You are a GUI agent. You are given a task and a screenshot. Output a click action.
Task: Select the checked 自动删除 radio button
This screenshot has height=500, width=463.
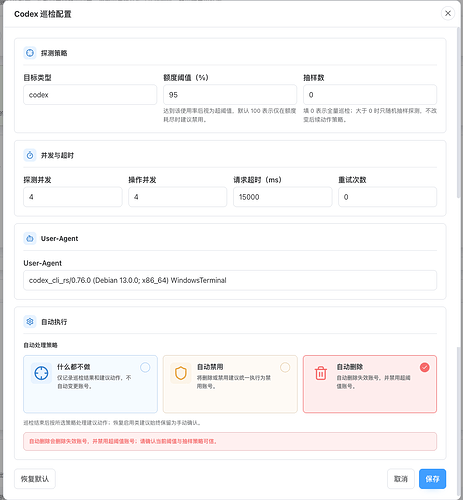(x=425, y=367)
